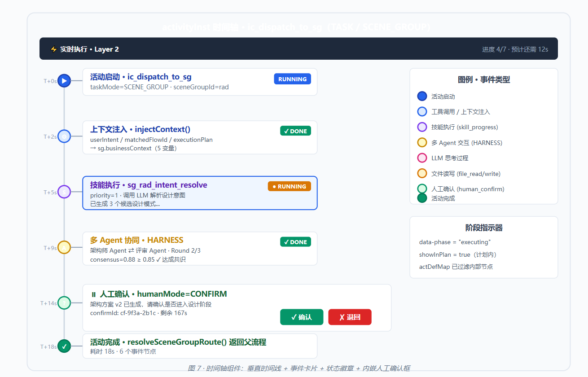The width and height of the screenshot is (588, 377).
Task: Click the data-phase = "executing" line
Action: pyautogui.click(x=455, y=242)
